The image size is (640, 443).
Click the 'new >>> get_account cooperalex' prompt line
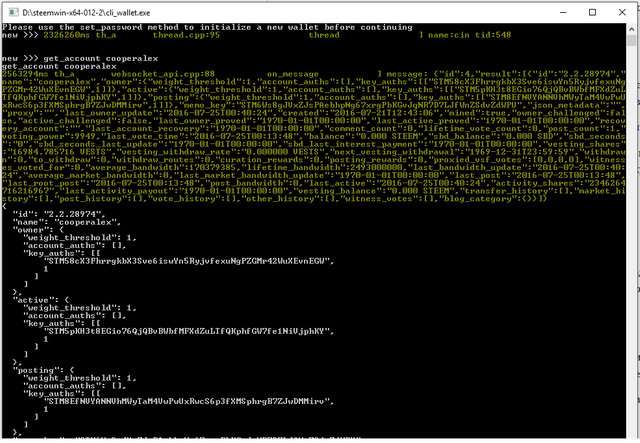(80, 58)
